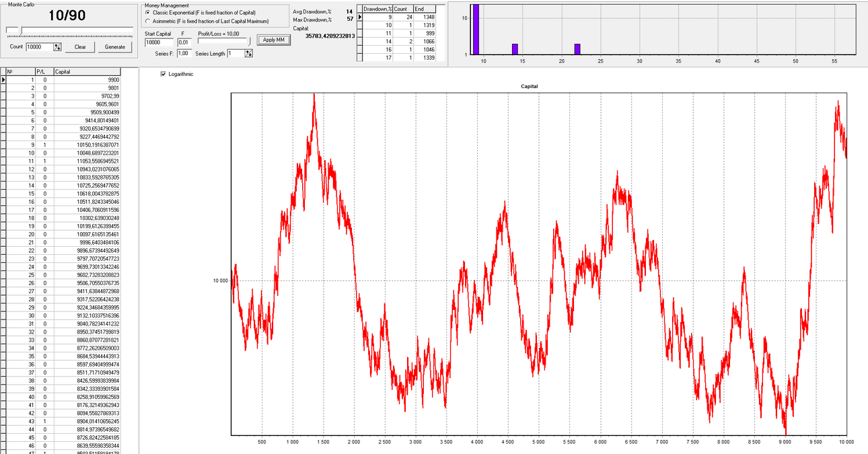Click capital cell 10150,1916387071
868x454 pixels.
[87, 145]
